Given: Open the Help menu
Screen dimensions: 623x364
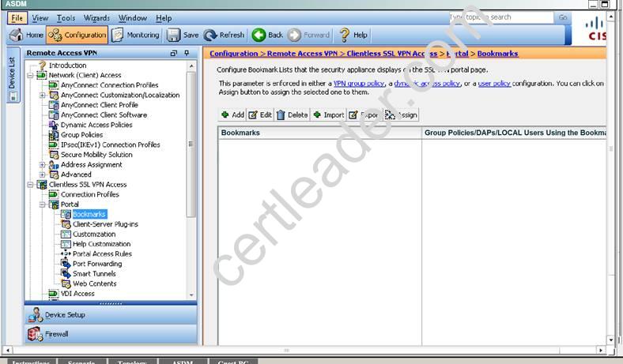Looking at the screenshot, I should click(x=164, y=18).
